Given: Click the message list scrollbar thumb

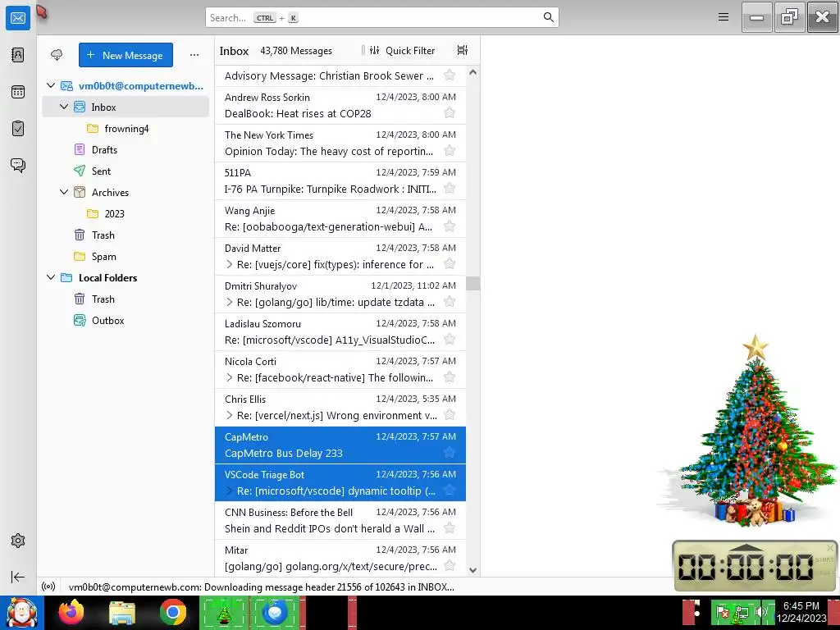Looking at the screenshot, I should [472, 283].
